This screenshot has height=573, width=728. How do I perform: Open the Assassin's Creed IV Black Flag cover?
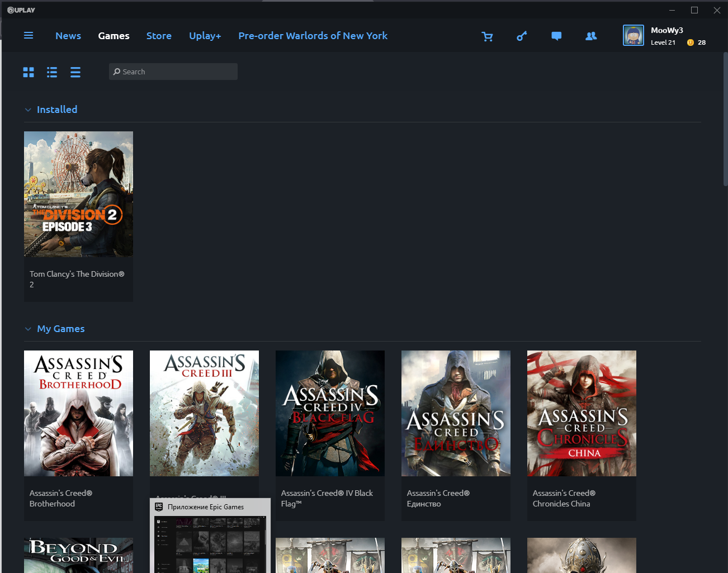[x=330, y=413]
